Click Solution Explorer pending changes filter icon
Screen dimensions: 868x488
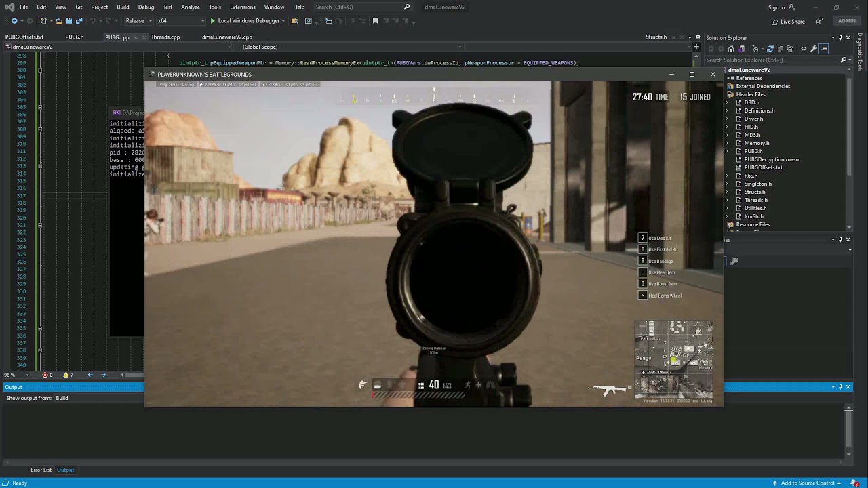tap(755, 49)
